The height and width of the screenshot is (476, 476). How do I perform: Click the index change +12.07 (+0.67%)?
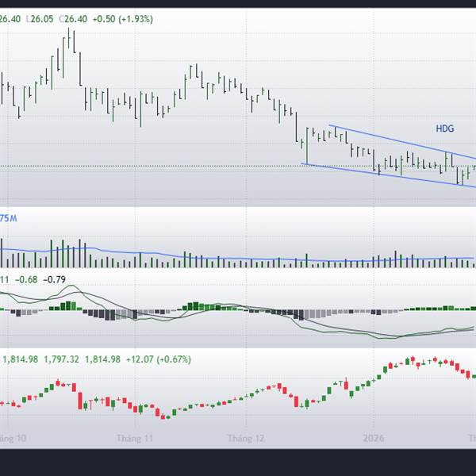tap(159, 359)
